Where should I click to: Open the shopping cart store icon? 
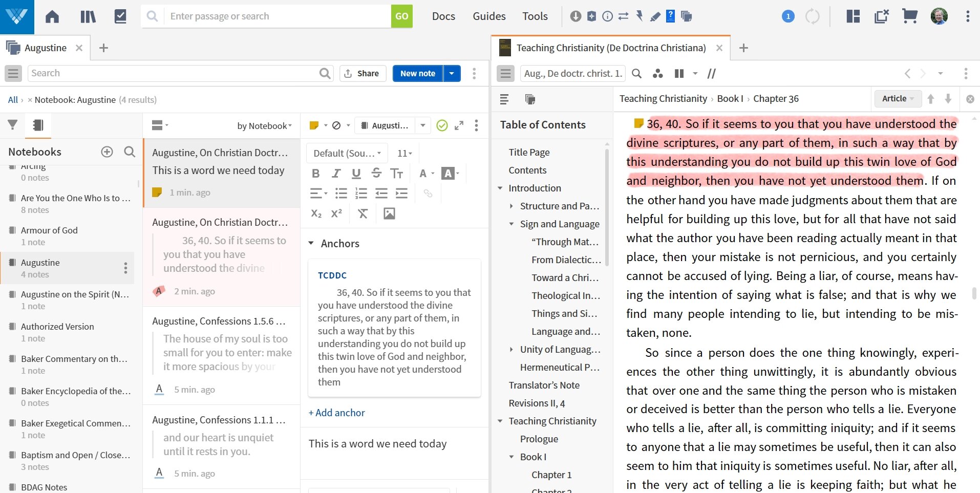pos(909,16)
